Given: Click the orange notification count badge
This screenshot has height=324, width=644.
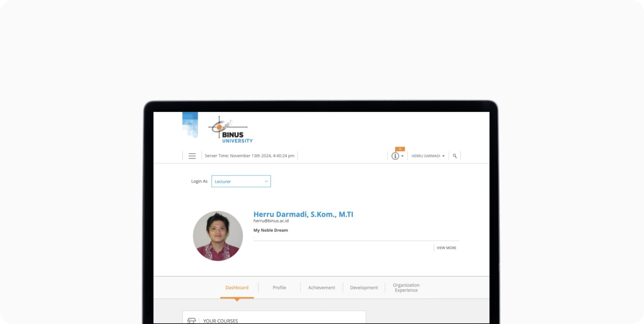Looking at the screenshot, I should coord(400,149).
